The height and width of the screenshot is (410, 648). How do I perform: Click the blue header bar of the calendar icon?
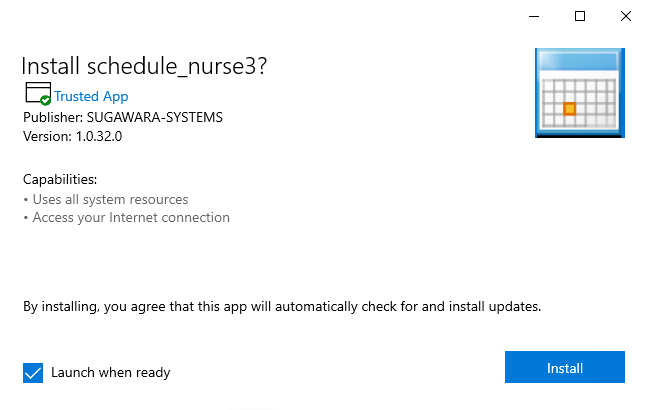coord(580,60)
